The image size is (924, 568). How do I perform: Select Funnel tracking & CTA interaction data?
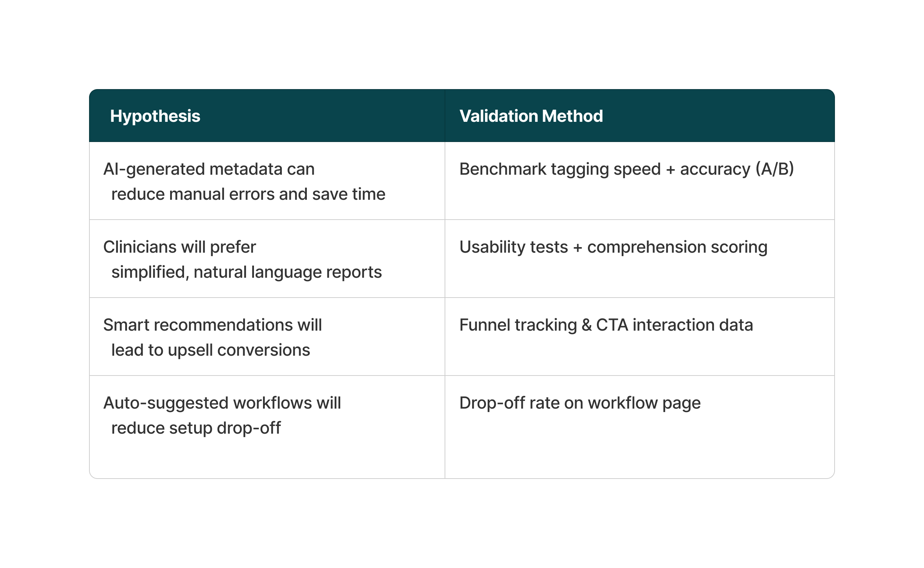pyautogui.click(x=606, y=325)
